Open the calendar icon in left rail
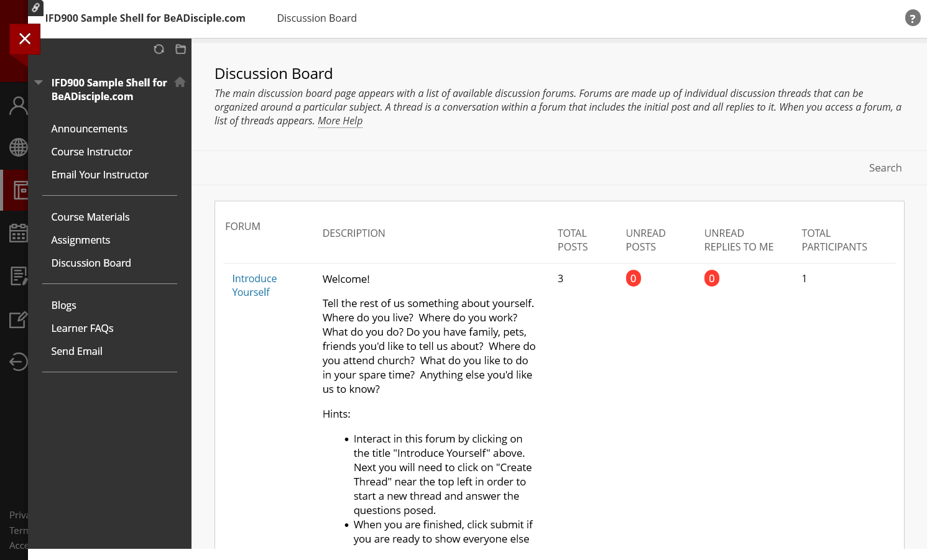Image resolution: width=927 pixels, height=560 pixels. coord(19,233)
